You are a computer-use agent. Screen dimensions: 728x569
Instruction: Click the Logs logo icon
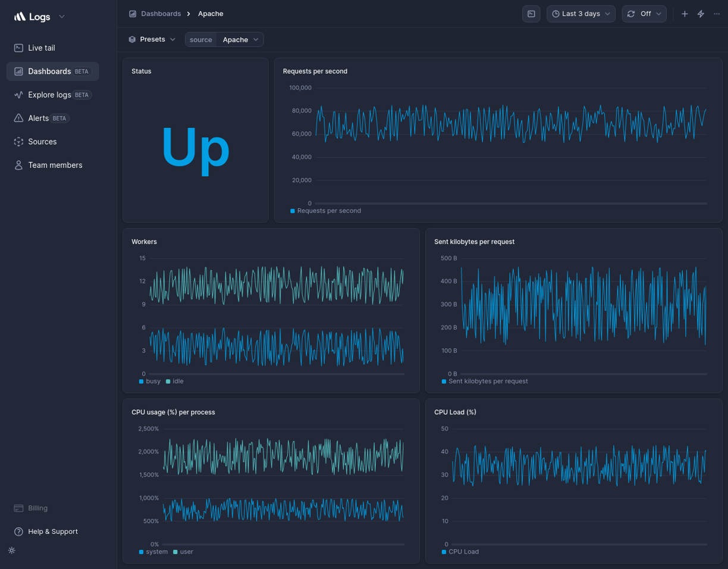tap(20, 17)
